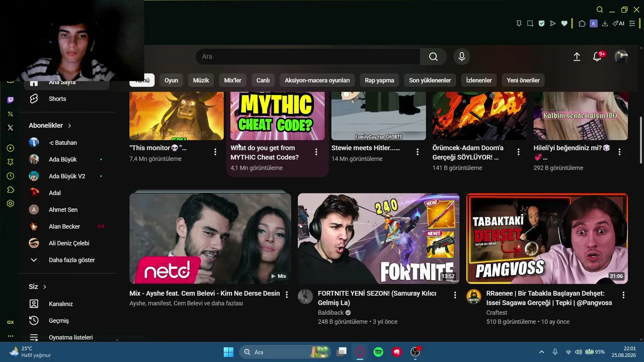The width and height of the screenshot is (644, 362).
Task: Bookmark page with the heart icon
Action: pyautogui.click(x=565, y=23)
